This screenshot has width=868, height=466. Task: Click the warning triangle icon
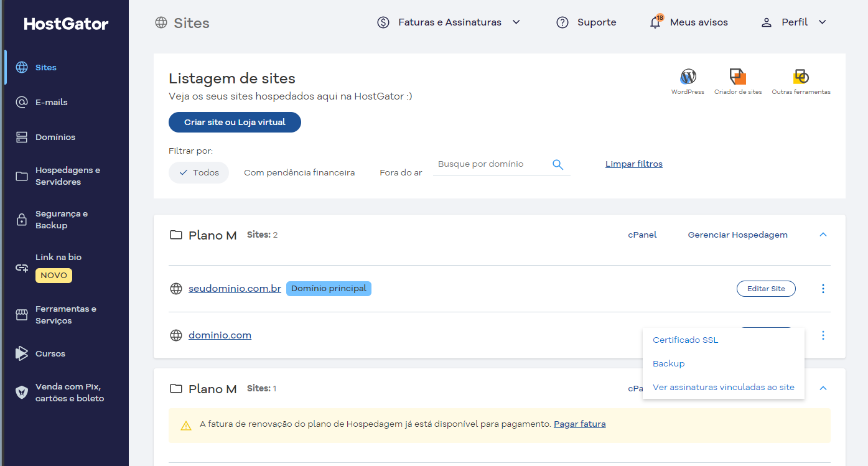click(186, 426)
